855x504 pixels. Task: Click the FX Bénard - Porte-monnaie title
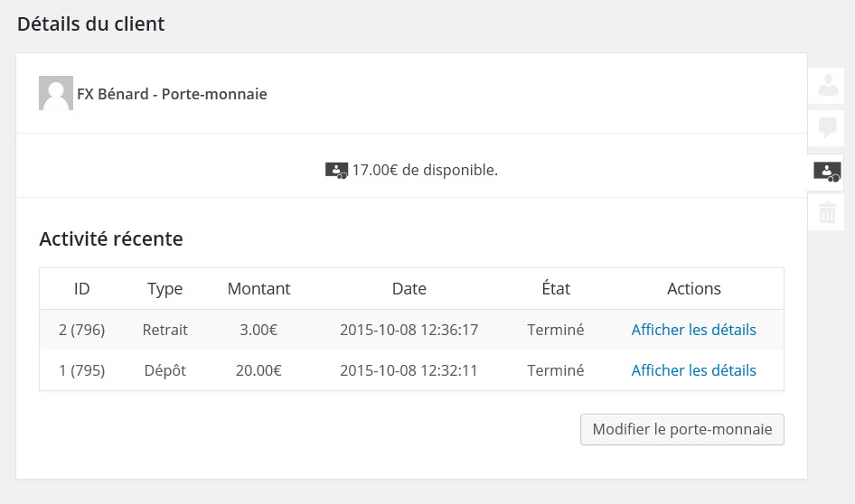(x=172, y=94)
